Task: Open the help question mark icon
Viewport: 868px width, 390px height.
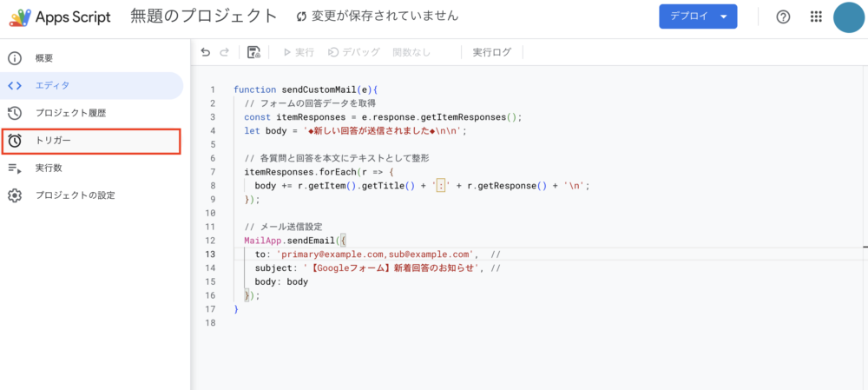Action: [783, 17]
